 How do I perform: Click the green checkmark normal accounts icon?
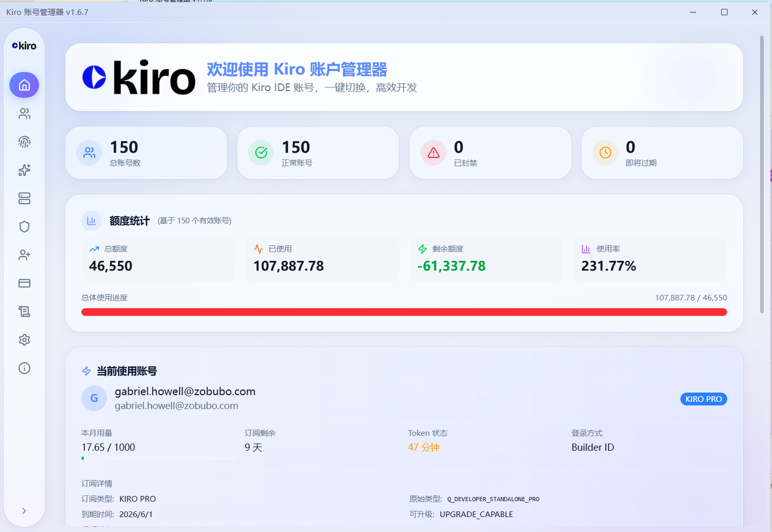[261, 153]
